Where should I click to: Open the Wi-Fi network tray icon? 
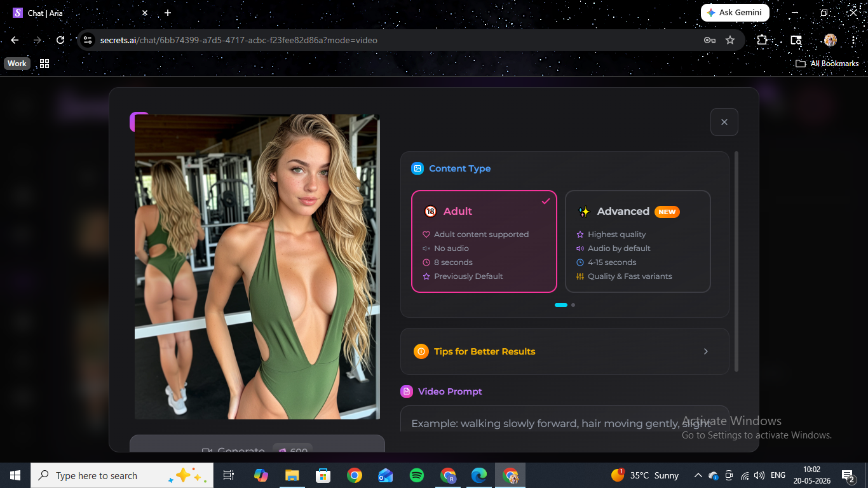tap(745, 475)
